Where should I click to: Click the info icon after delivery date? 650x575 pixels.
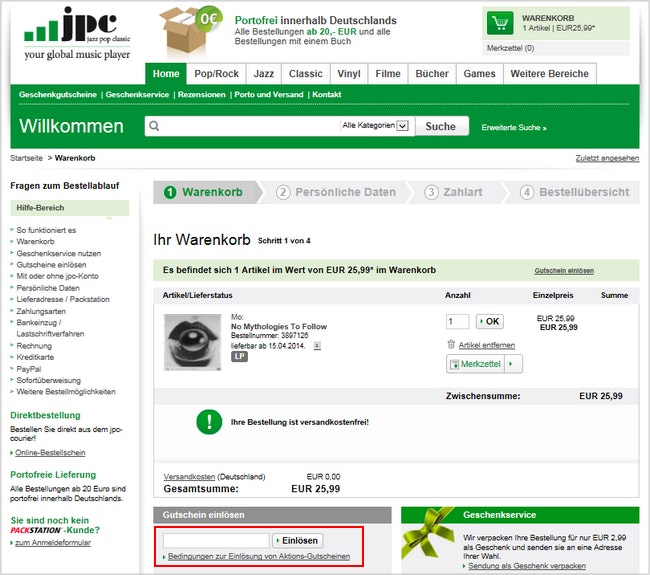click(317, 345)
